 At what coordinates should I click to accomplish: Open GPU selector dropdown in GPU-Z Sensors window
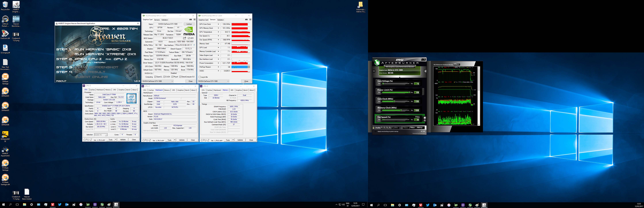click(x=213, y=81)
